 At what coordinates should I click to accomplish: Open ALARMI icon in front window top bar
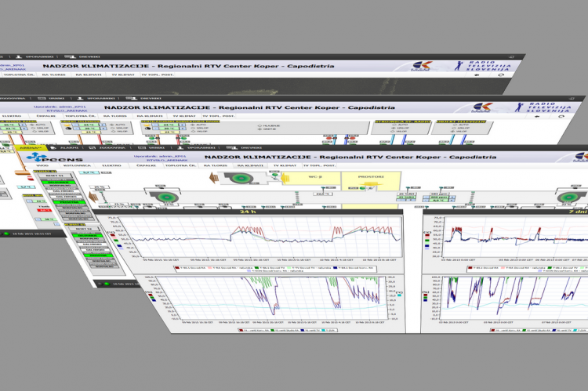pyautogui.click(x=54, y=148)
